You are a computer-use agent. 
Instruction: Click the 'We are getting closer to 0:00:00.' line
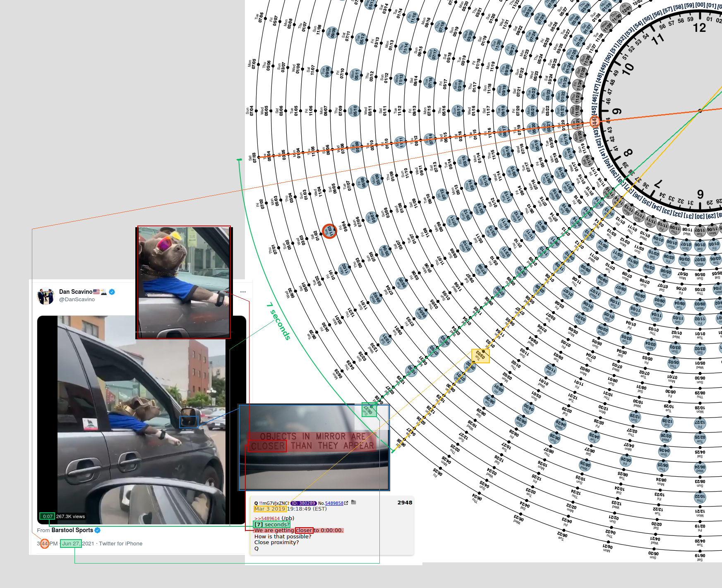pos(299,530)
